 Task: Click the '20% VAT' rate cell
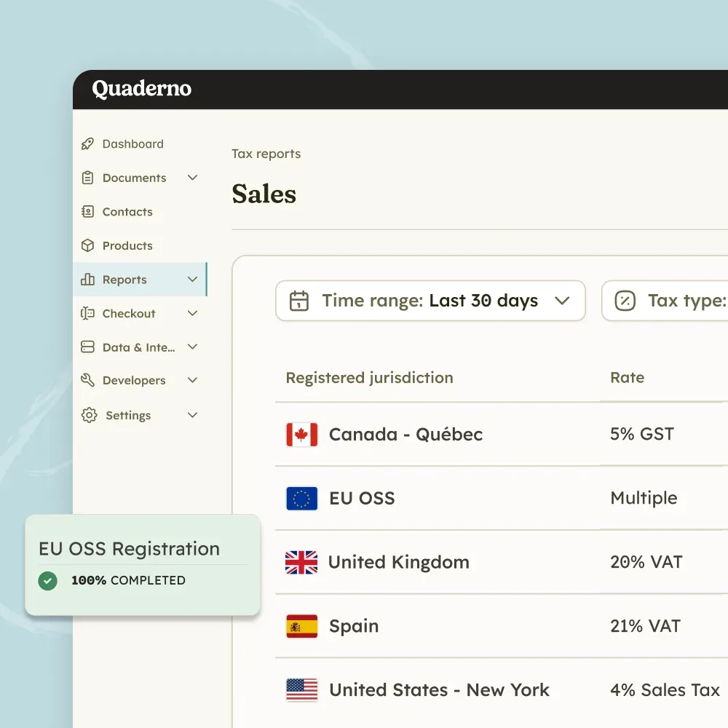(x=646, y=562)
